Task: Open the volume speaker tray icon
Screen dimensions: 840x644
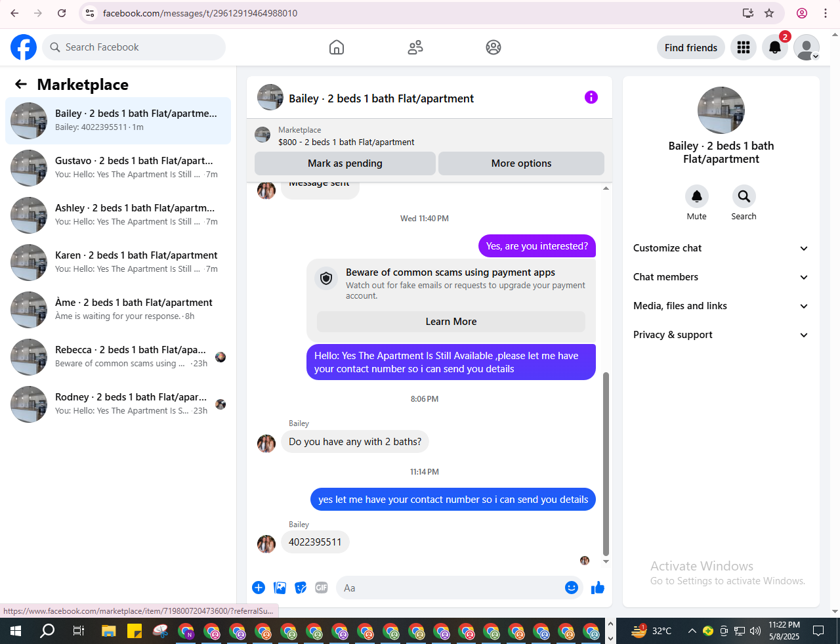Action: coord(755,632)
